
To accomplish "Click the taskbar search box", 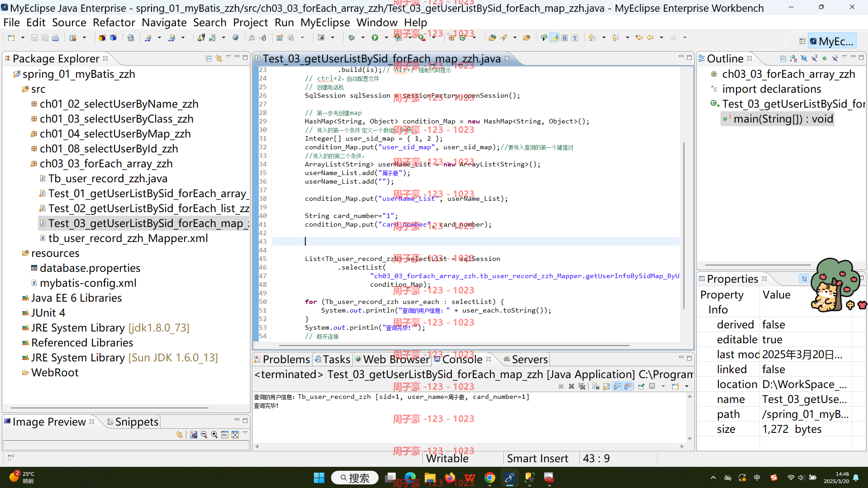I will pos(355,478).
